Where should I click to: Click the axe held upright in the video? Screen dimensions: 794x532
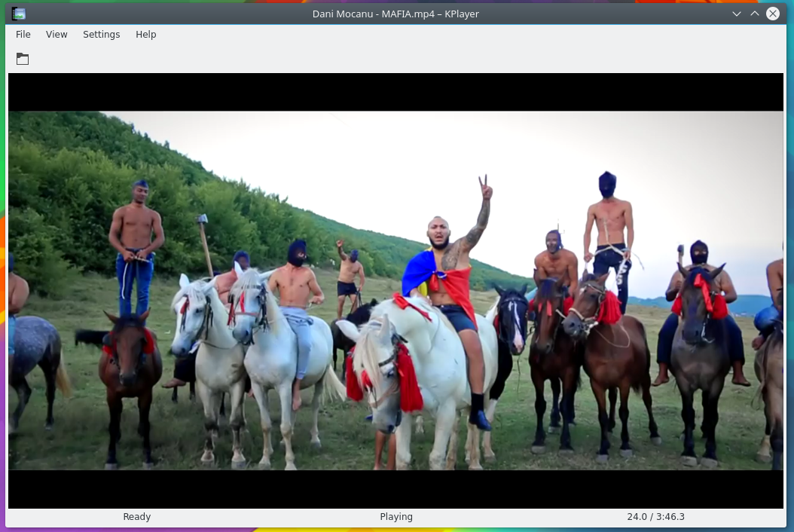203,241
